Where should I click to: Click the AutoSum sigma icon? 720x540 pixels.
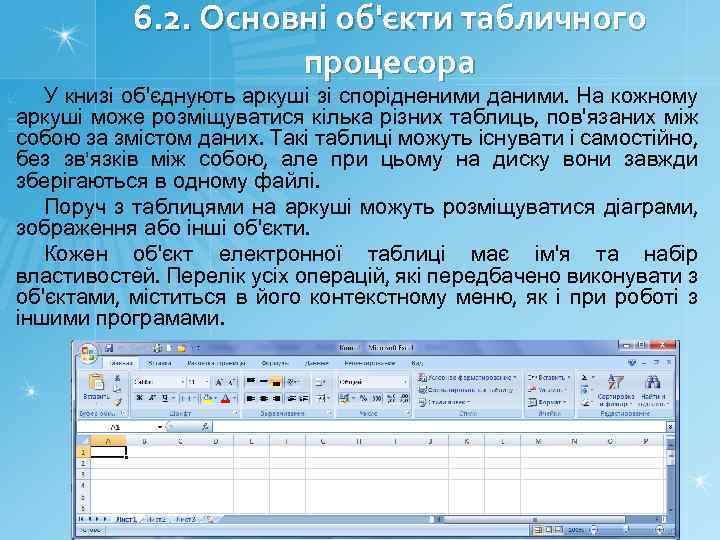coord(584,377)
